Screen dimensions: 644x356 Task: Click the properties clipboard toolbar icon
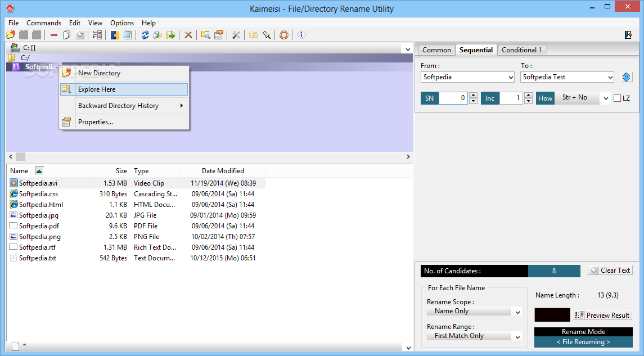(218, 35)
